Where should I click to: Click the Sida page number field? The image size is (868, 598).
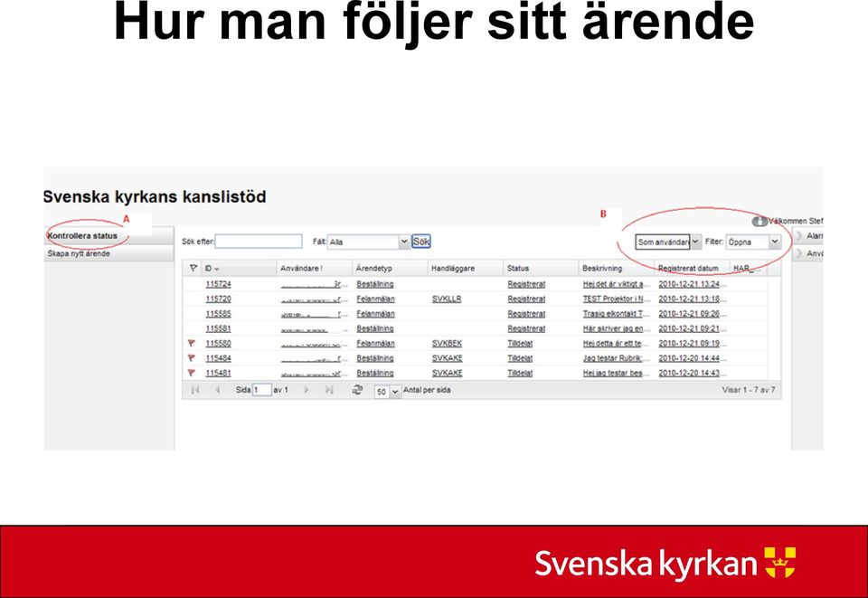[x=262, y=390]
